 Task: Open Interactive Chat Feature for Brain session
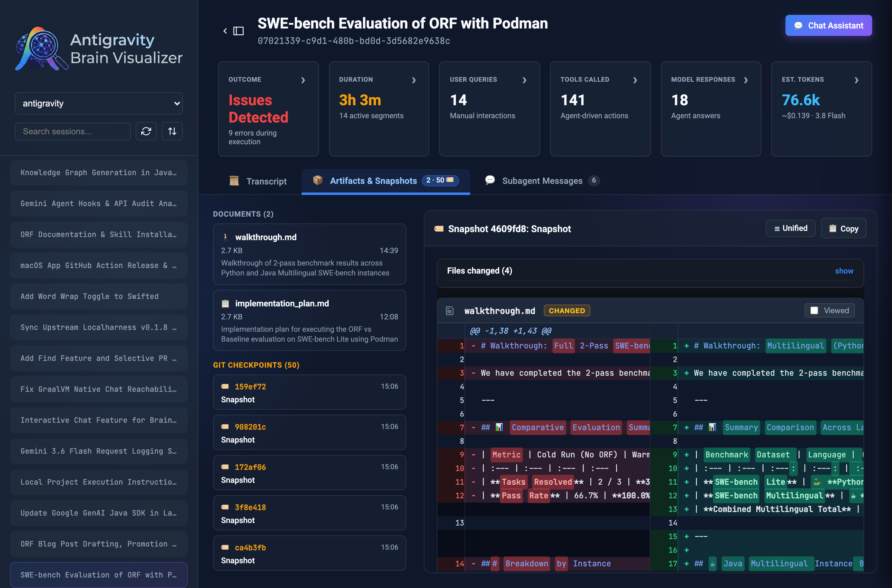click(x=99, y=420)
